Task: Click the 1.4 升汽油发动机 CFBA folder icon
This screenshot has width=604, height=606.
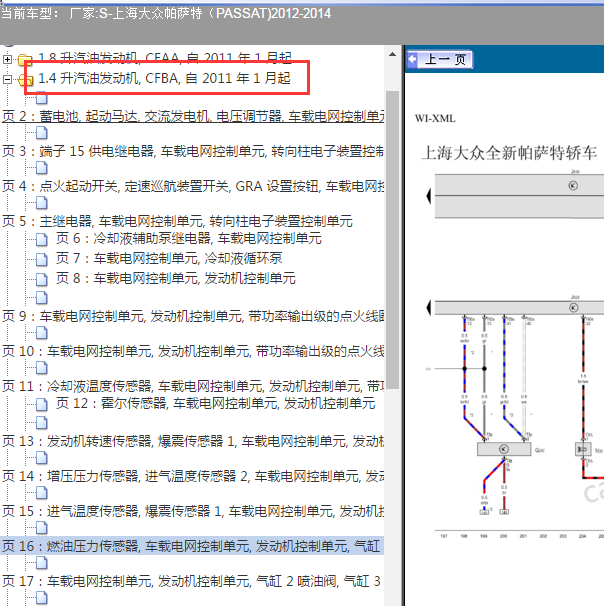Action: click(x=26, y=79)
